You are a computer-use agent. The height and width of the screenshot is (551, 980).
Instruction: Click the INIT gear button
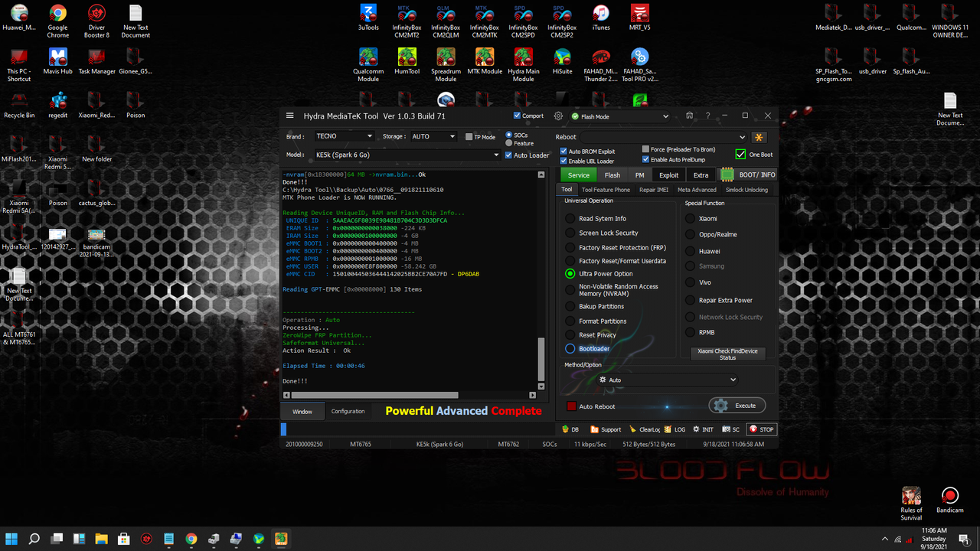(x=702, y=429)
